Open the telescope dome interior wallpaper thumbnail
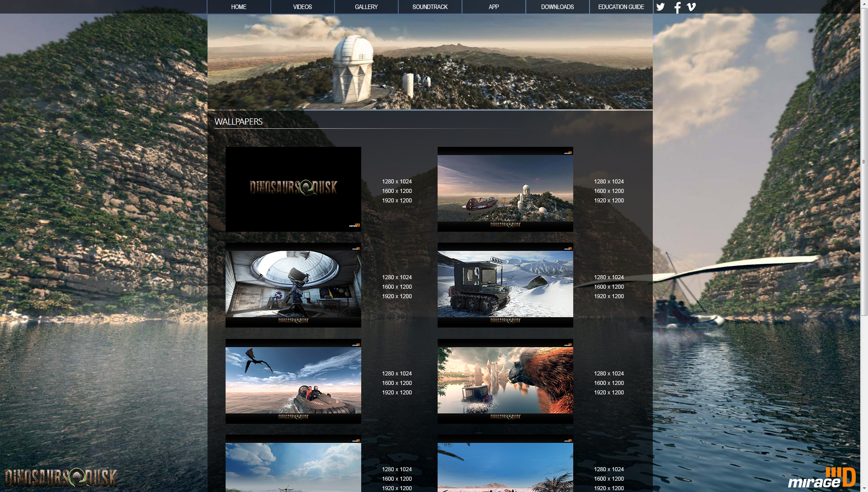Viewport: 868px width, 492px height. (x=293, y=285)
